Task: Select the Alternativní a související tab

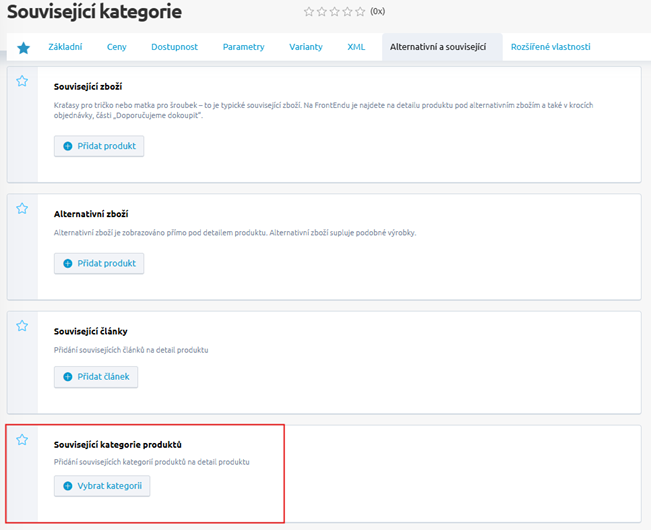Action: tap(438, 47)
